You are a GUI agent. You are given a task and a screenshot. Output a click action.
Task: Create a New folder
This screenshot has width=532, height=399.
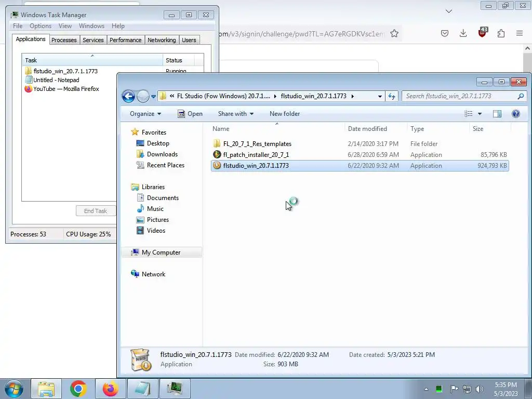[x=285, y=114]
